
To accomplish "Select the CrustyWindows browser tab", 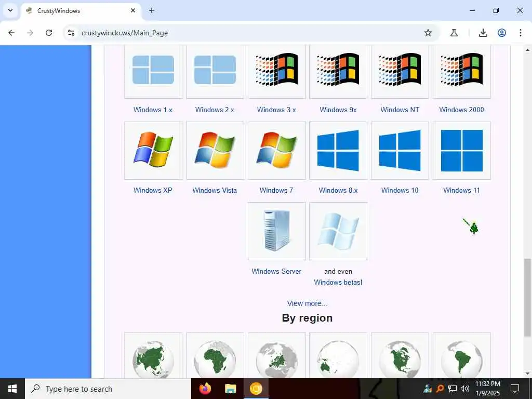I will (x=82, y=10).
